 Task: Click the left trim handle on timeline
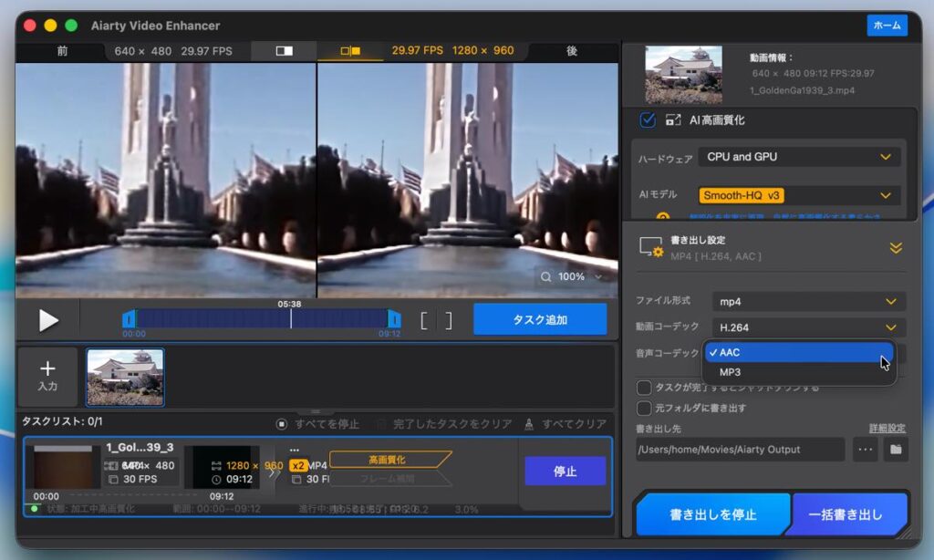pyautogui.click(x=128, y=319)
